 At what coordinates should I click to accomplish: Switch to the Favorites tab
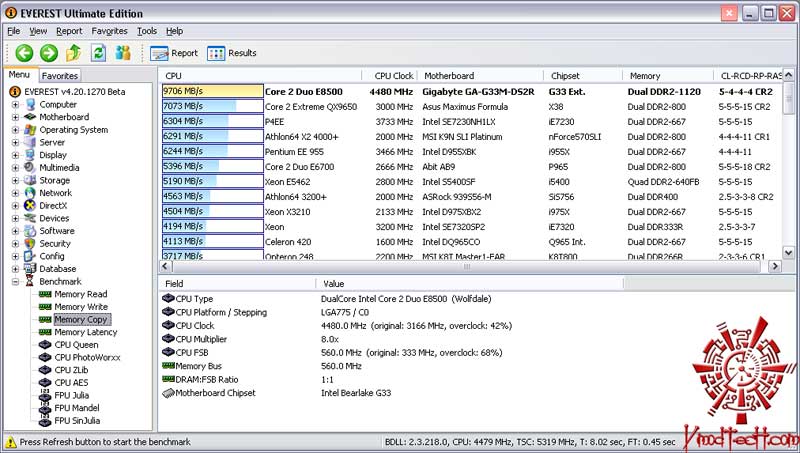click(60, 76)
